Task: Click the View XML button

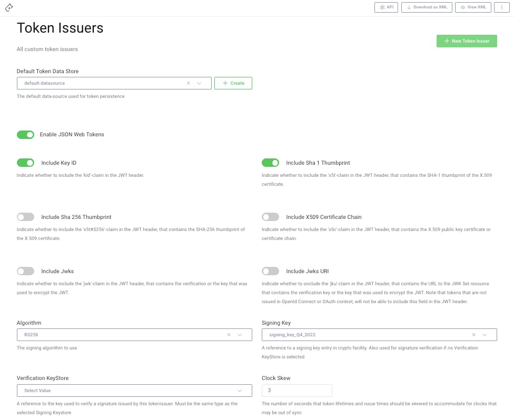Action: (x=472, y=7)
